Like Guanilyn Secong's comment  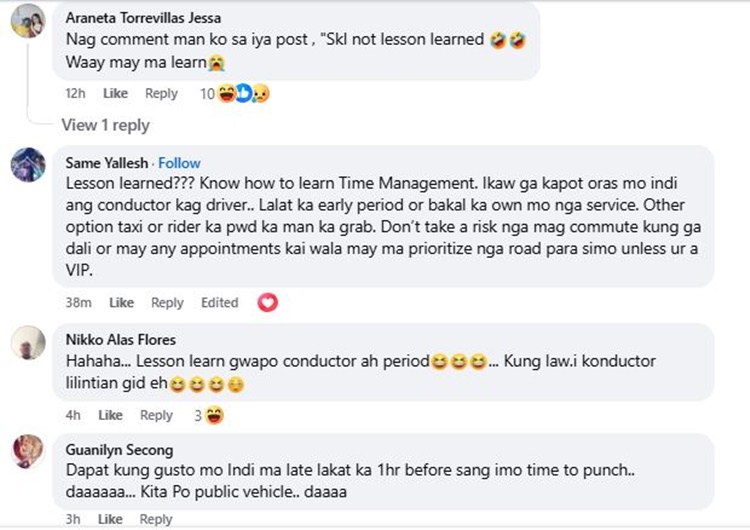[x=110, y=519]
